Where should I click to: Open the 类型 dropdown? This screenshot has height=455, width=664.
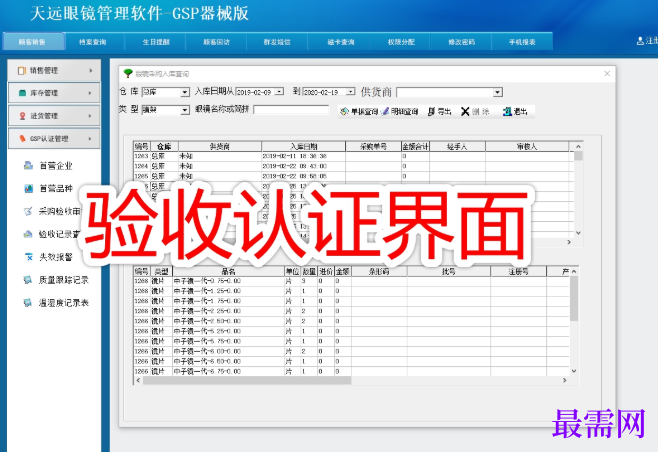(185, 110)
